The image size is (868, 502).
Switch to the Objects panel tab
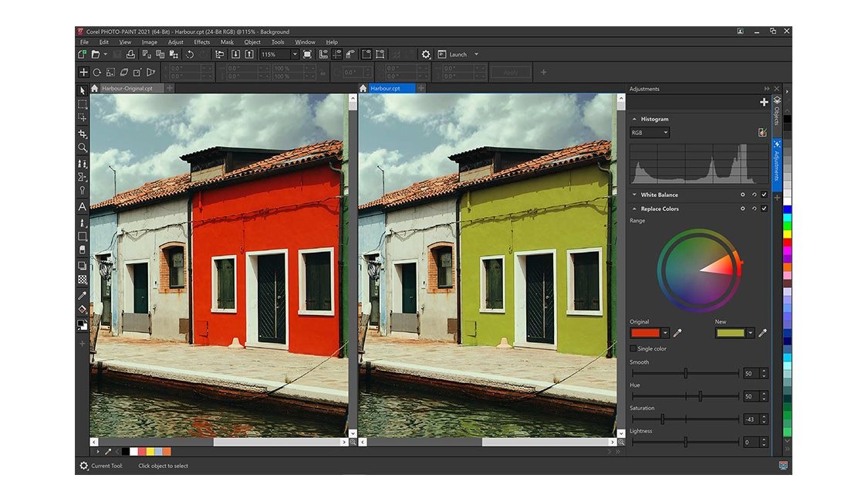776,112
